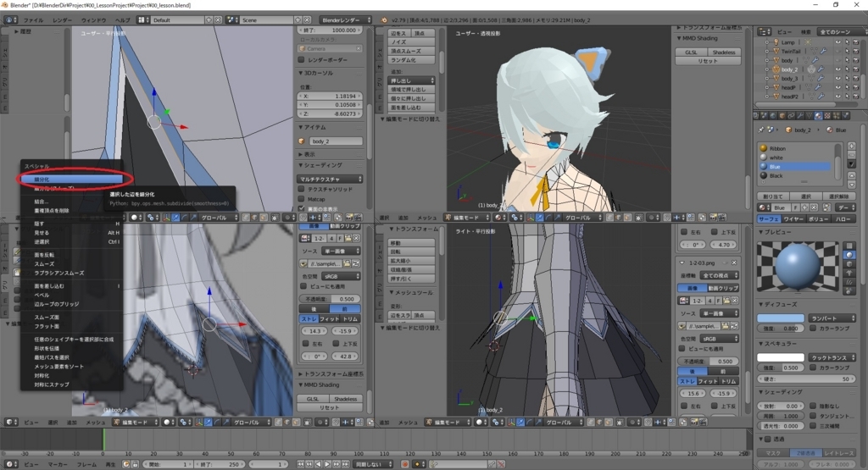Click the ノイズ tool button
The image size is (868, 470).
(410, 42)
